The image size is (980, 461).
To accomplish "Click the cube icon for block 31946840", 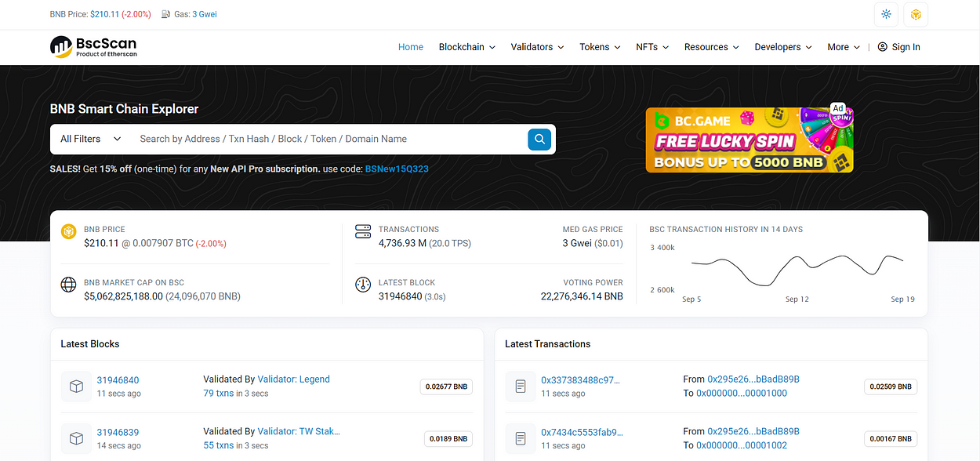I will click(77, 387).
